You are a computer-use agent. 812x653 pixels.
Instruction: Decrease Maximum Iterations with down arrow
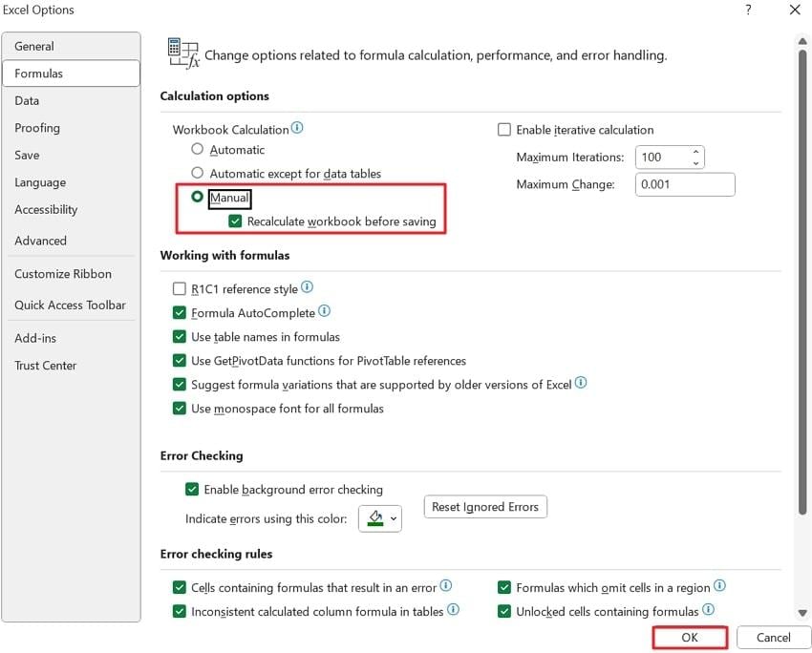coord(696,163)
